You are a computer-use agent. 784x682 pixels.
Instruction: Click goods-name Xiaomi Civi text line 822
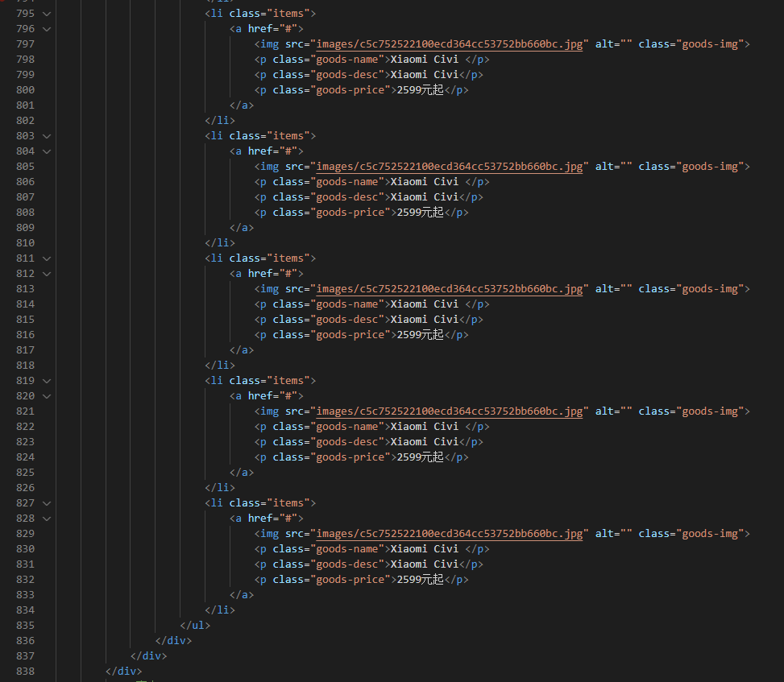point(424,427)
